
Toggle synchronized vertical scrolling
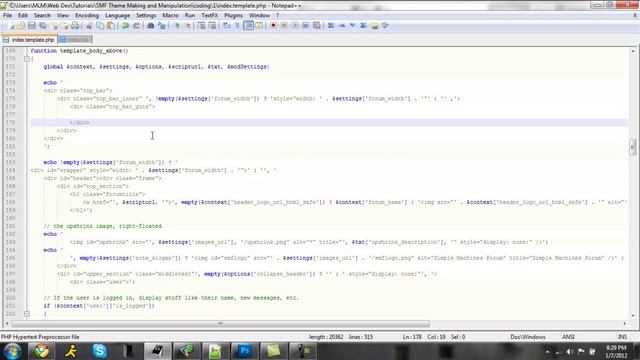click(201, 26)
